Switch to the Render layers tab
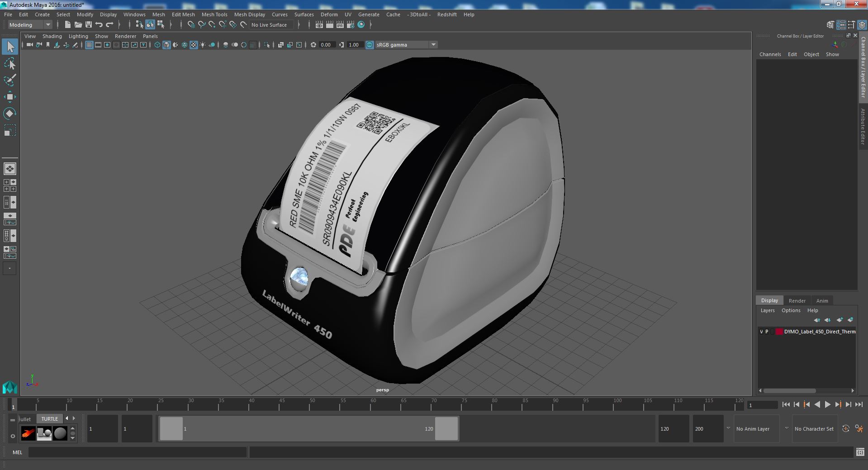 point(797,301)
